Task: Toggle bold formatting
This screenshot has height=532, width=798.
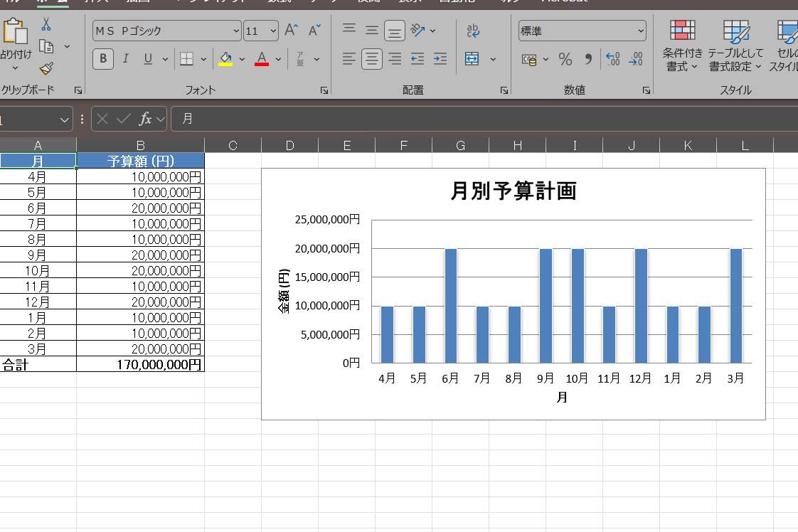Action: click(x=102, y=59)
